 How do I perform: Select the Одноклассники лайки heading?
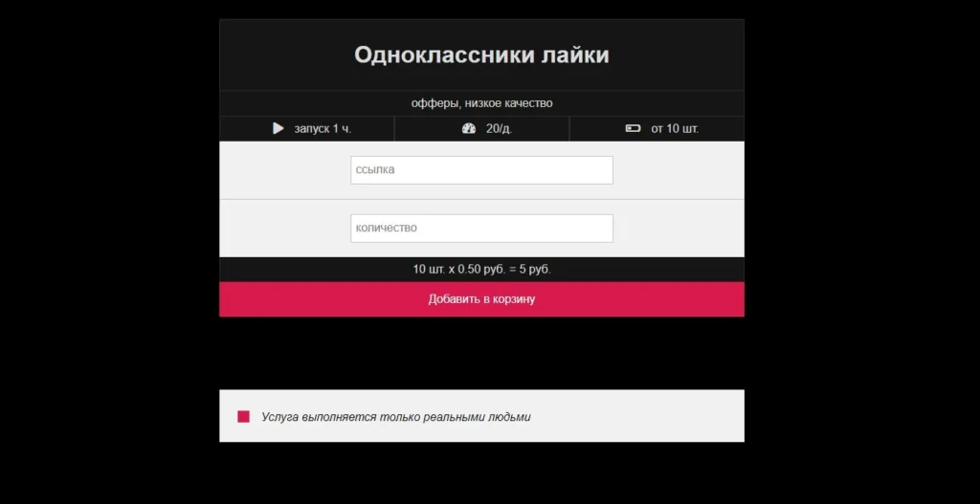[x=482, y=55]
